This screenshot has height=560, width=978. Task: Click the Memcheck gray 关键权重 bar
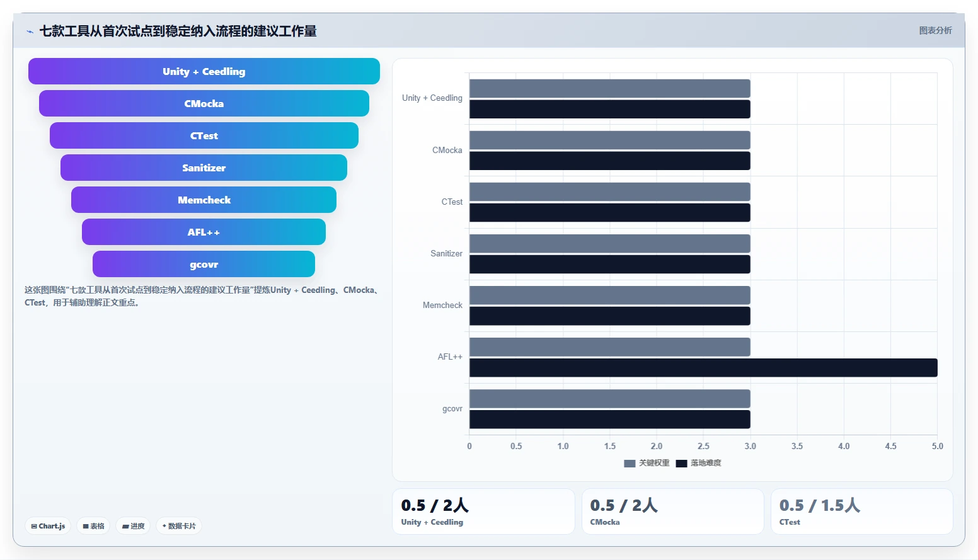(x=610, y=295)
